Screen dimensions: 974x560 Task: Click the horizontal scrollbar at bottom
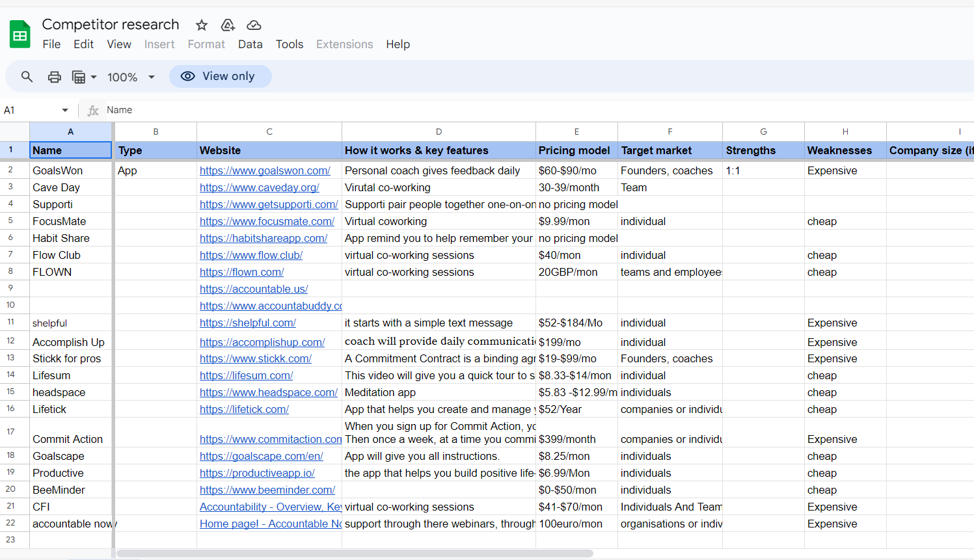coord(355,553)
